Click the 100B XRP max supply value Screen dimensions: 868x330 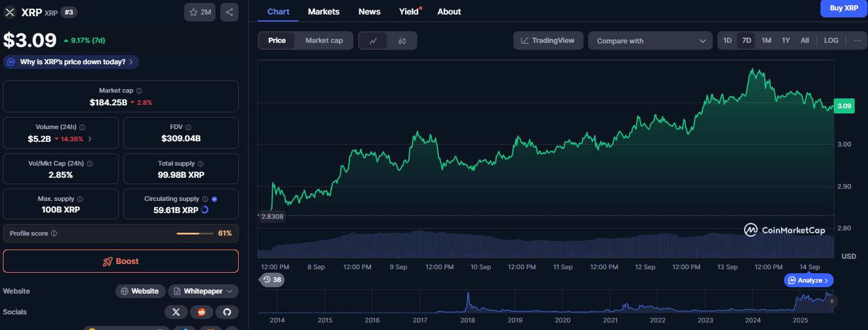pyautogui.click(x=61, y=210)
